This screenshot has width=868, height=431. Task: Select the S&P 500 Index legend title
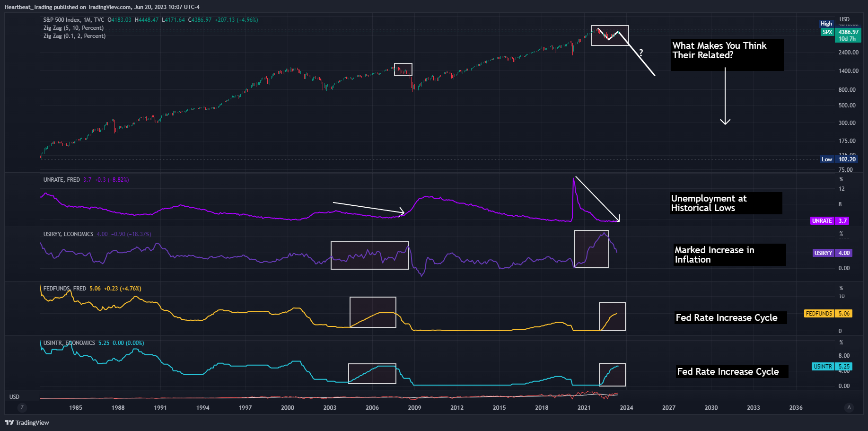[74, 20]
